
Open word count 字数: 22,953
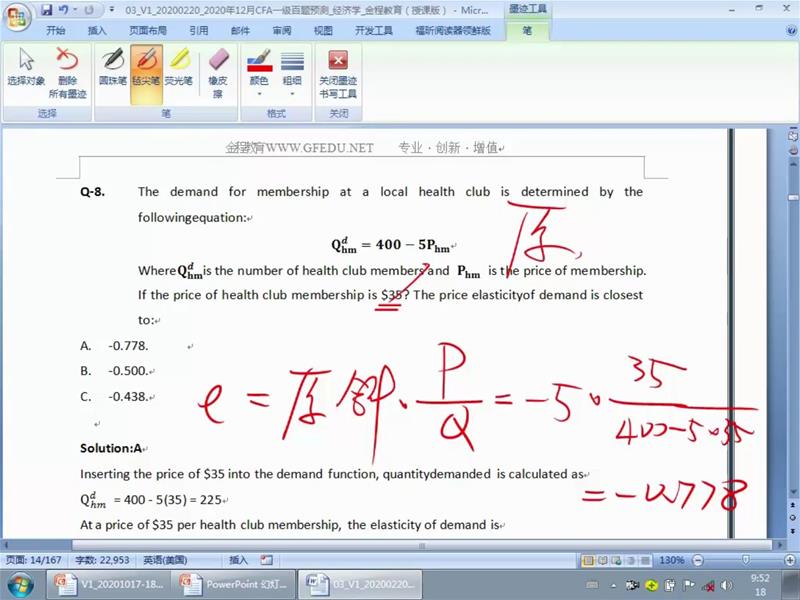click(x=102, y=560)
